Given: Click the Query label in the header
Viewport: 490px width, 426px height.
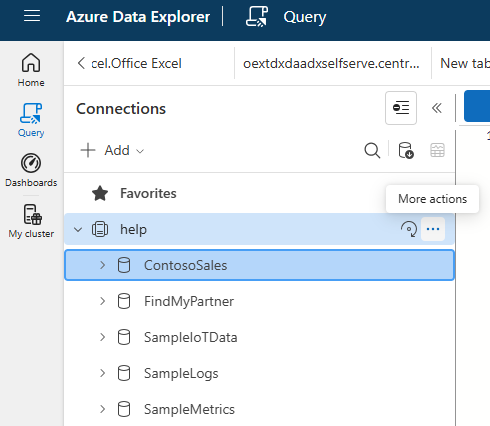Looking at the screenshot, I should (305, 17).
